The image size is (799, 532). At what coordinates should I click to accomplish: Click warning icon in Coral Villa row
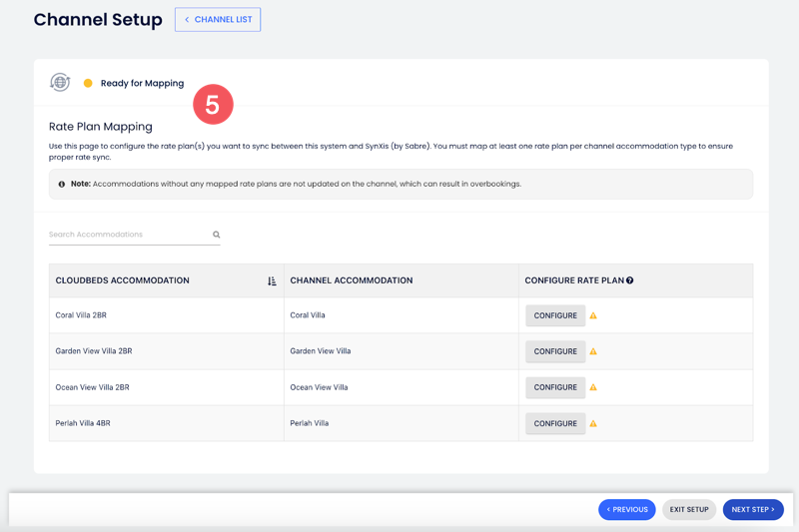click(x=593, y=315)
